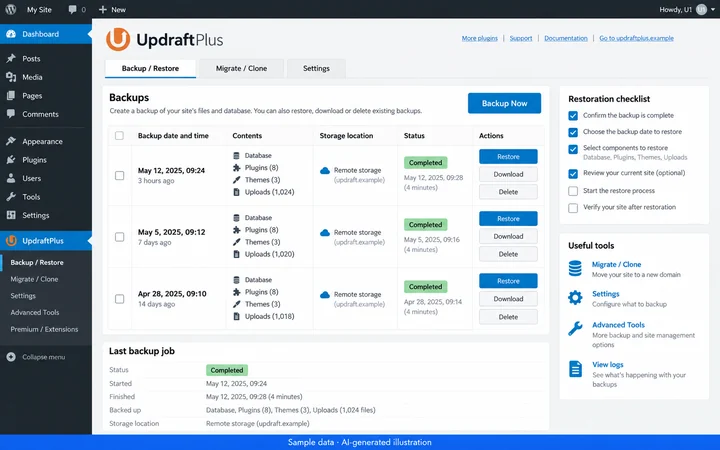Click the Plugins icon in Apr 28 backup contents
Image resolution: width=720 pixels, height=450 pixels.
click(236, 292)
